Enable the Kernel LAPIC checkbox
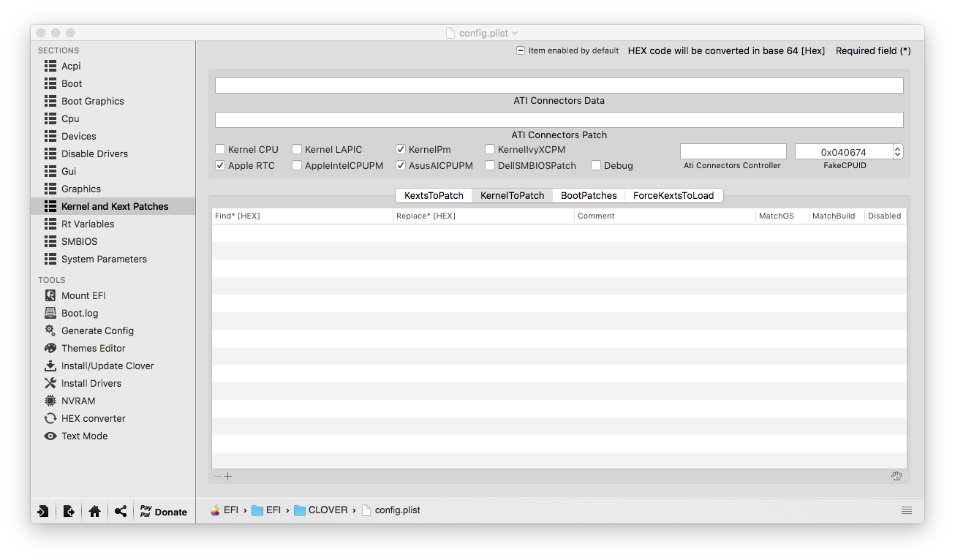 pos(297,149)
